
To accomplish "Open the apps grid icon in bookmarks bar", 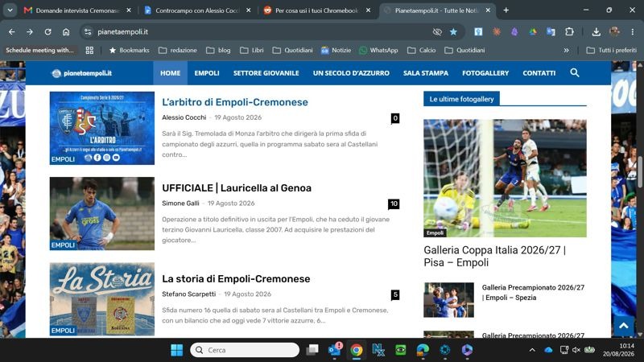I will [x=89, y=50].
